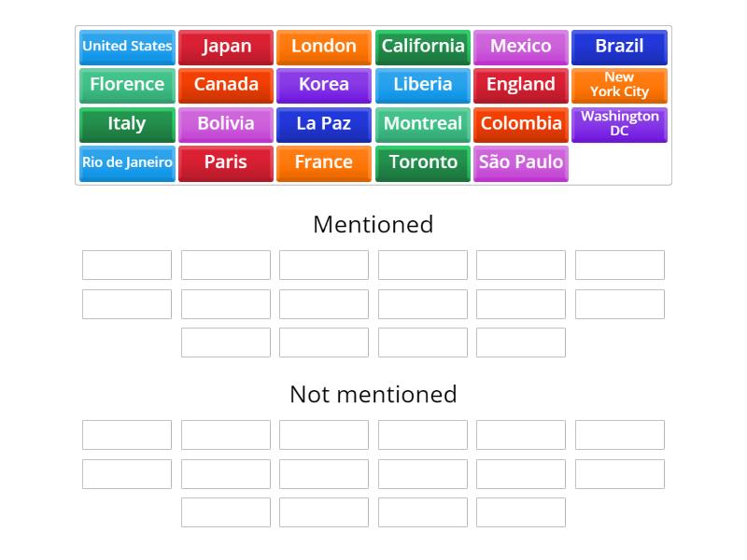Viewport: 747px width, 560px height.
Task: Select the United States tile
Action: point(127,48)
